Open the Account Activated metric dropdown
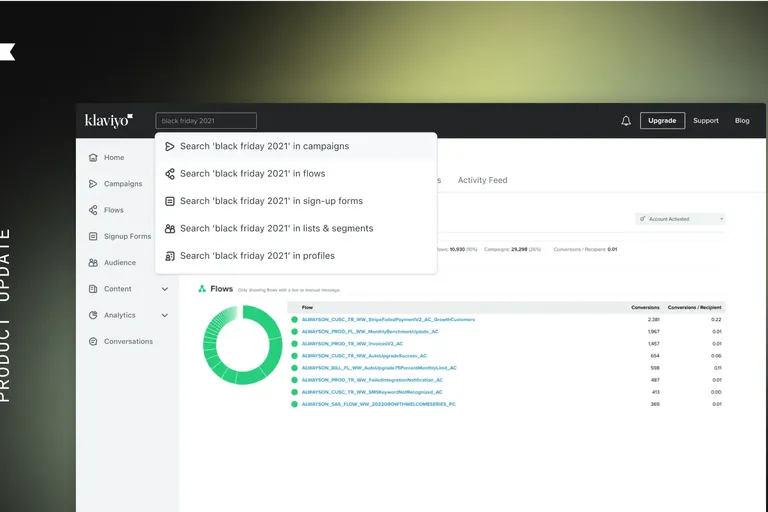The height and width of the screenshot is (512, 768). pyautogui.click(x=680, y=219)
